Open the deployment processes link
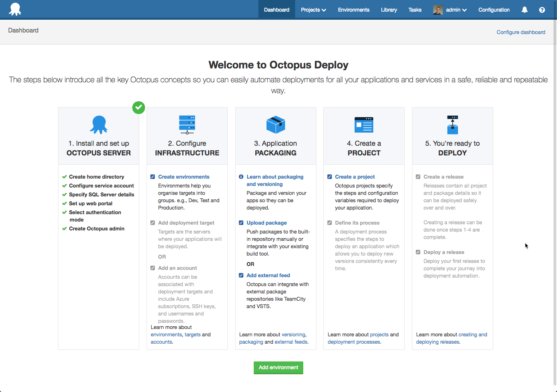The height and width of the screenshot is (392, 557). pyautogui.click(x=354, y=342)
